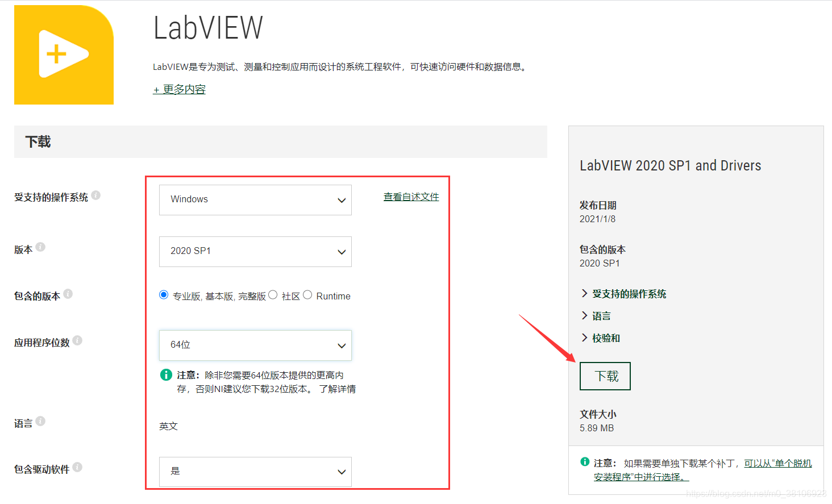Screen dimensions: 832x504
Task: Click the LabVIEW 2020 SP1 and Drivers heading
Action: tap(670, 165)
